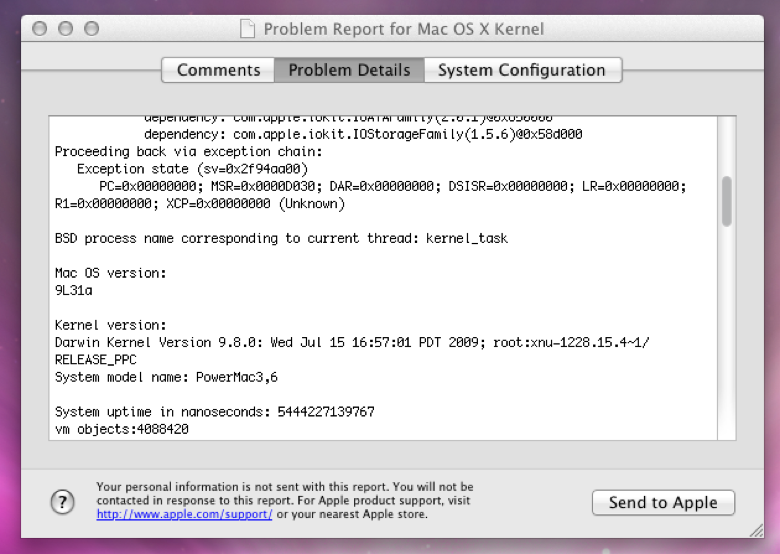Click the scrollbar thumb in report pane
Viewport: 780px width, 554px height.
(727, 201)
